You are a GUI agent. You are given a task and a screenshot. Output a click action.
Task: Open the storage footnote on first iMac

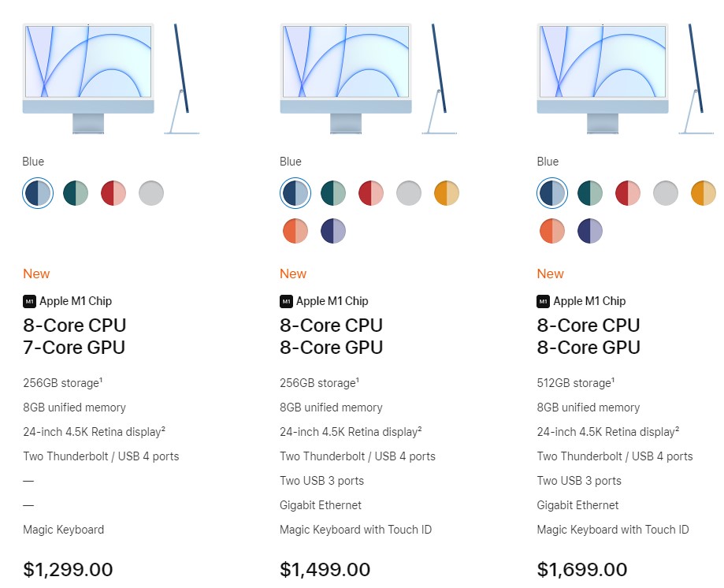(x=101, y=379)
